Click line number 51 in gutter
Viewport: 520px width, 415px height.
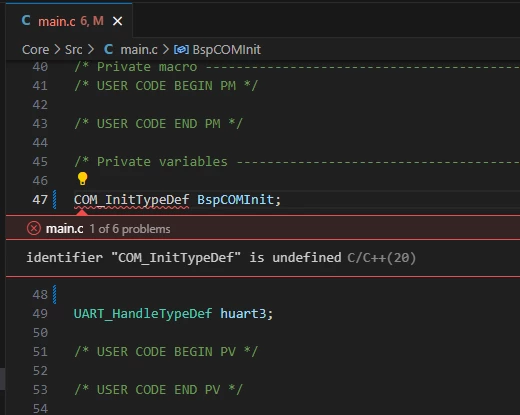40,352
